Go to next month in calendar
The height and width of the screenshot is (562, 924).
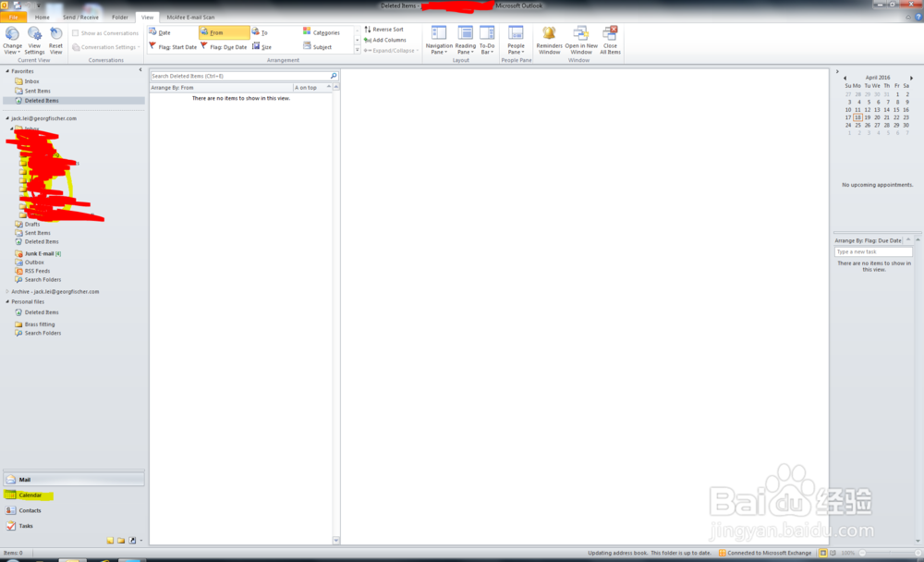(911, 78)
